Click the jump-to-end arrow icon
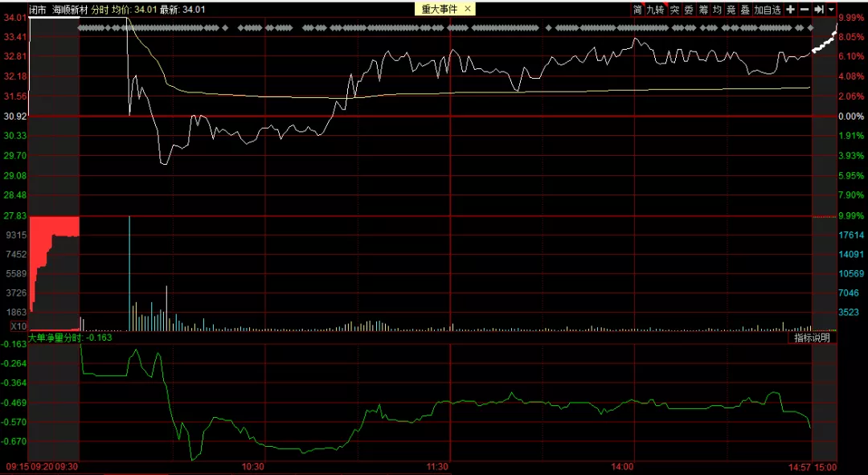This screenshot has height=475, width=868. click(819, 10)
